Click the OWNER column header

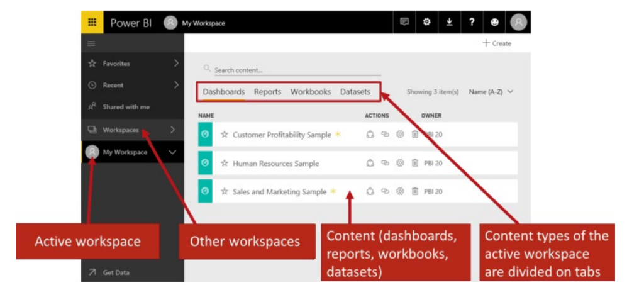[x=431, y=115]
